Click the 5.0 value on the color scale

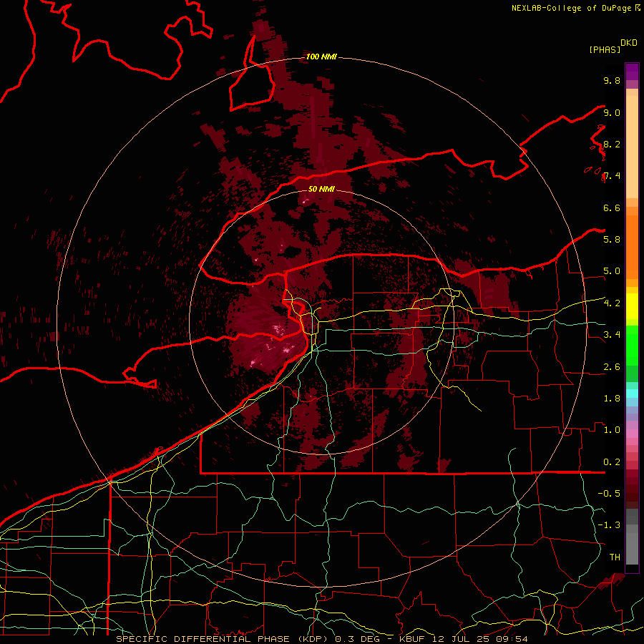point(612,271)
